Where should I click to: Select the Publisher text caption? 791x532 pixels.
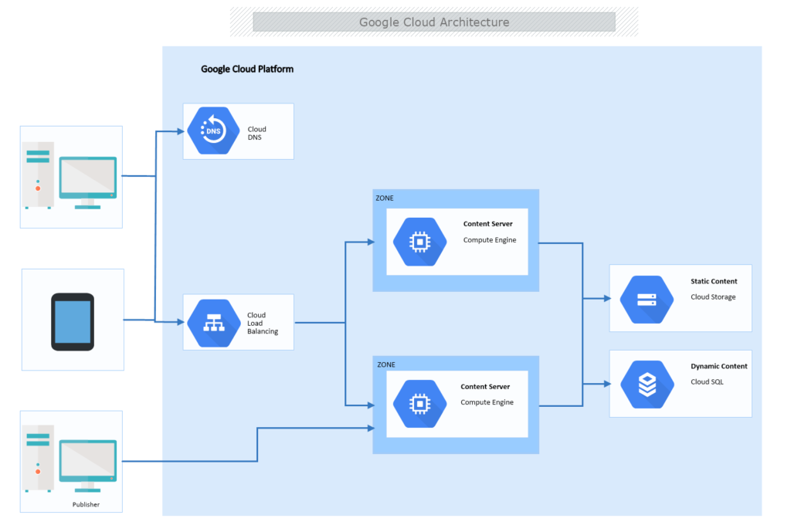click(86, 504)
